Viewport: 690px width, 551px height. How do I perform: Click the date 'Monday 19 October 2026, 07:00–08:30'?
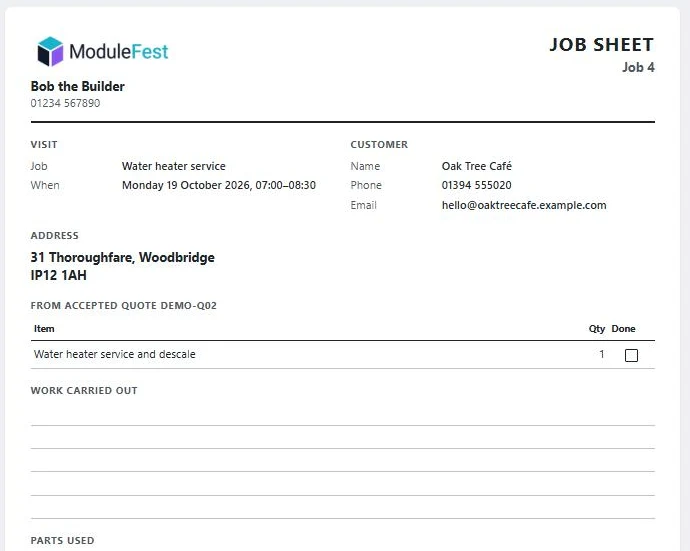coord(219,185)
